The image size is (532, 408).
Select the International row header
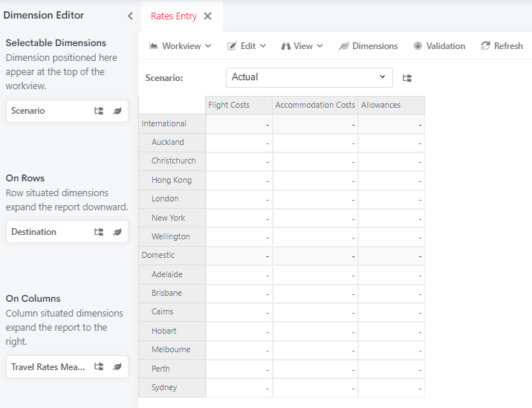(172, 123)
